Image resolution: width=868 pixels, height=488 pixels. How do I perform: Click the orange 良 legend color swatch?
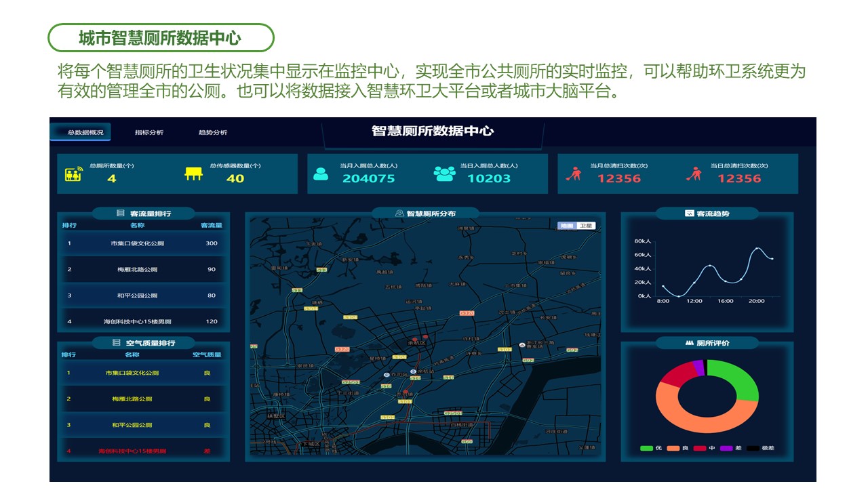[x=673, y=448]
